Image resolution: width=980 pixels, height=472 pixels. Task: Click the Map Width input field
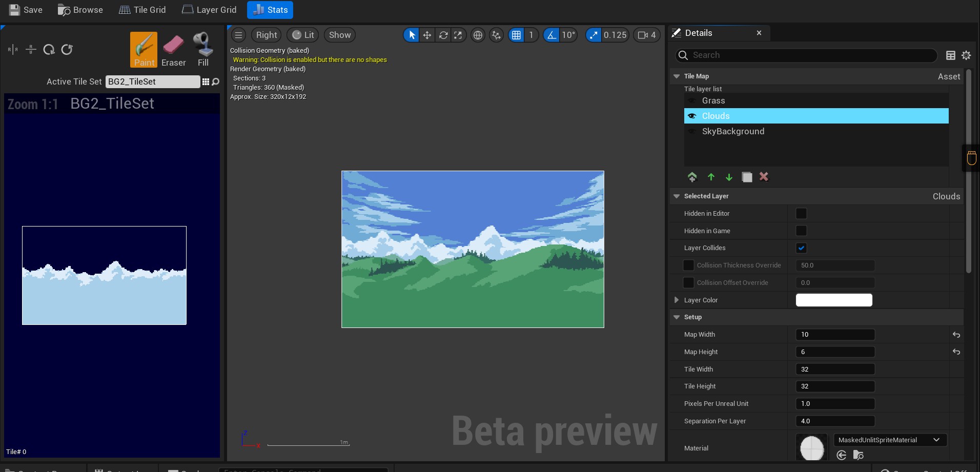834,335
